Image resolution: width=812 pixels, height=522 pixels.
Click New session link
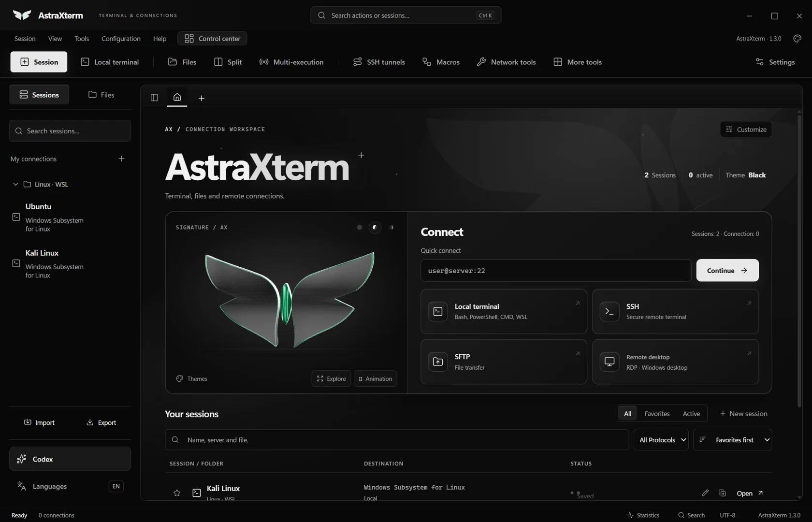click(743, 414)
